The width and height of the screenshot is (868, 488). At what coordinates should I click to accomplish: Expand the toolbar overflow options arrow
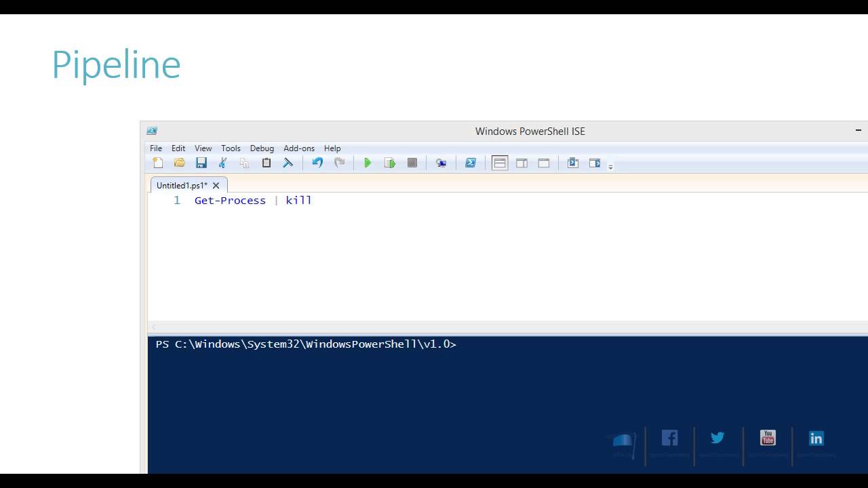click(x=610, y=167)
